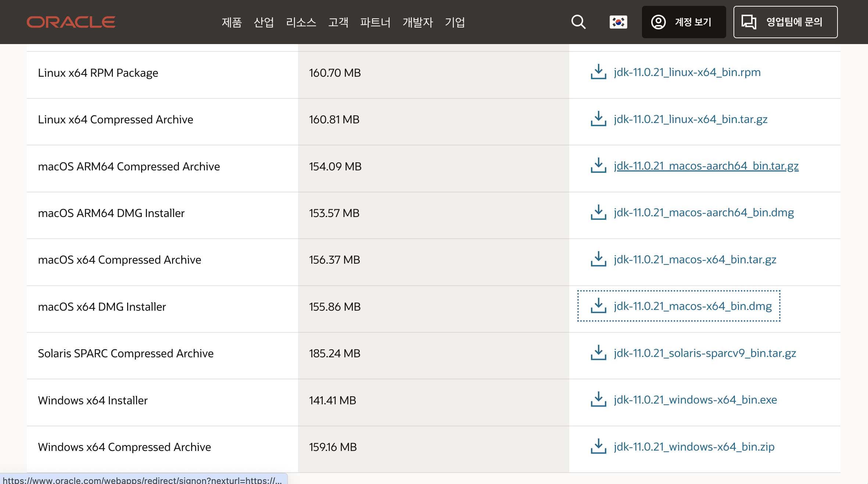
Task: Click download icon for Linux tar.gz archive
Action: coord(598,119)
